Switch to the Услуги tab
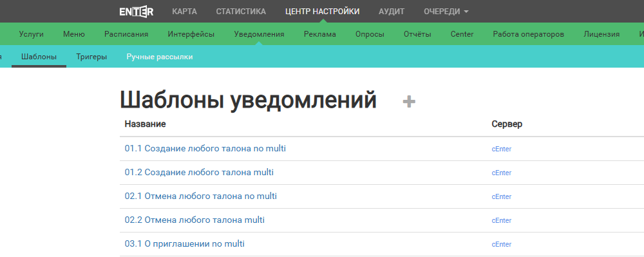 point(31,34)
